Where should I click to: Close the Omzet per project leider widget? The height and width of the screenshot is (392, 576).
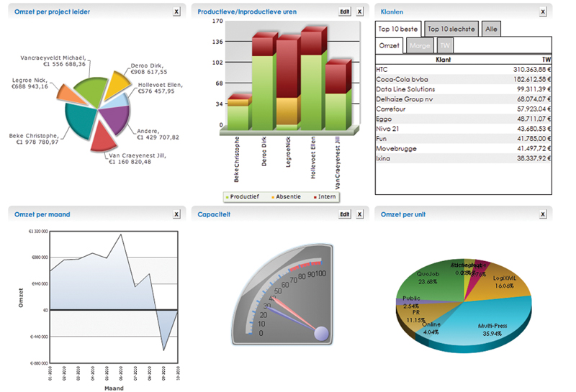pos(176,12)
